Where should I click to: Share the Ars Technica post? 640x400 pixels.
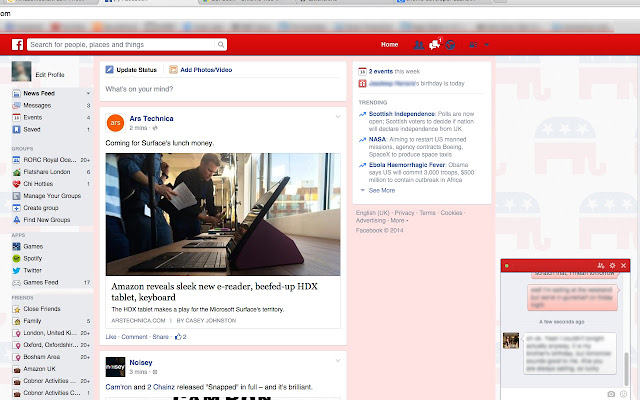point(160,337)
